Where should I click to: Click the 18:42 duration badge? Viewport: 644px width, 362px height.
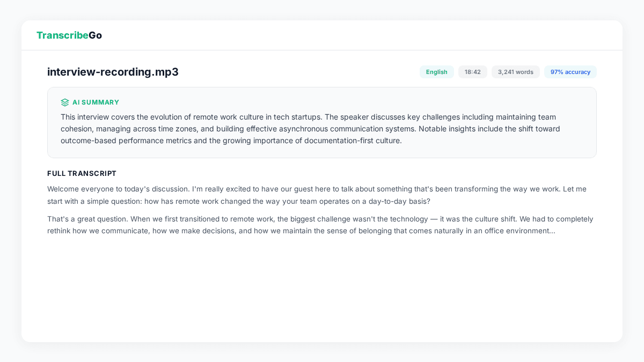point(473,72)
